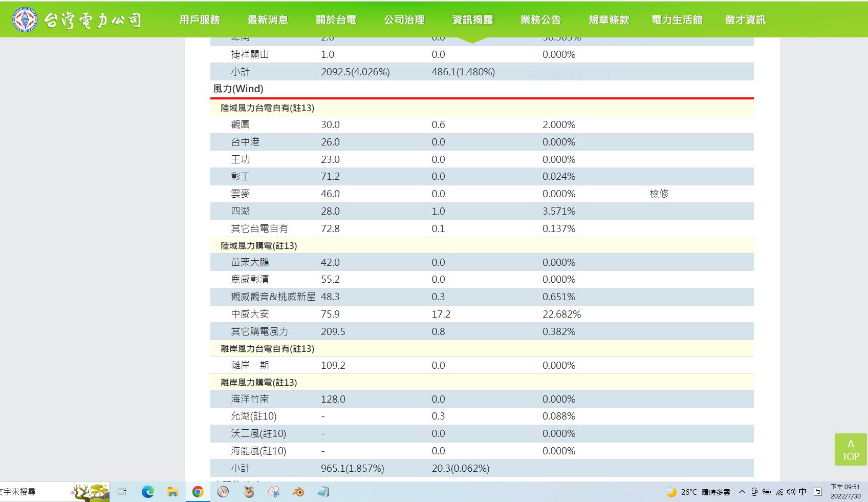
Task: Click the Taipower logo in header
Action: (25, 19)
